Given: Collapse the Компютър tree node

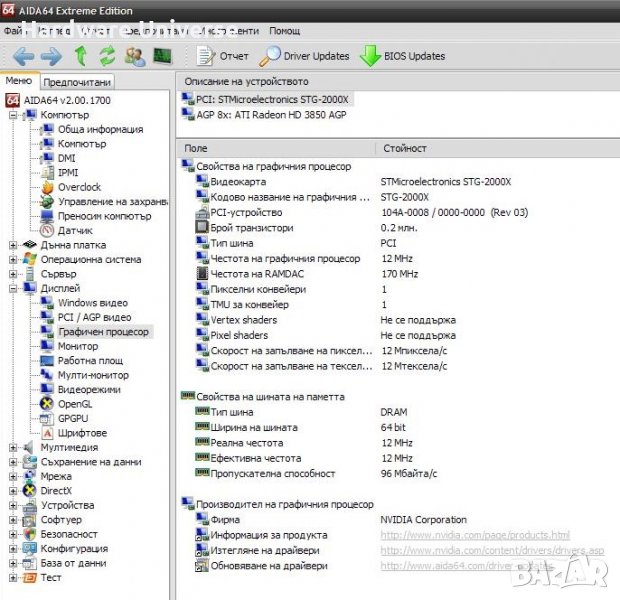Looking at the screenshot, I should (x=14, y=115).
